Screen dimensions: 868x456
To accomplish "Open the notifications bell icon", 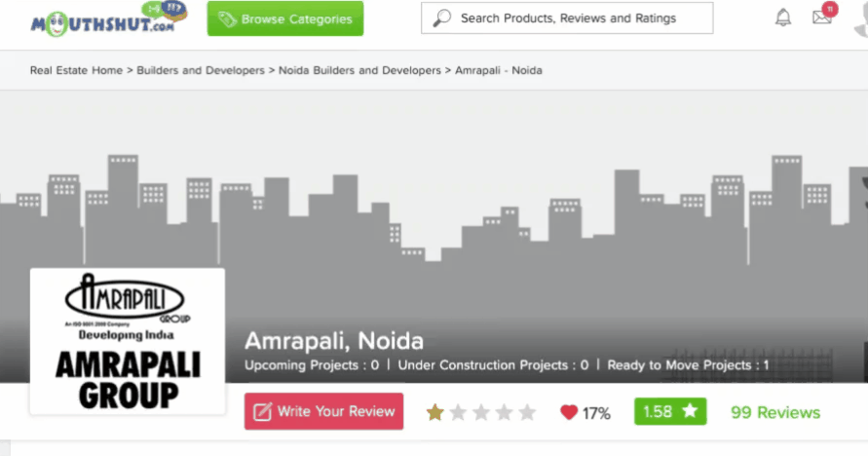I will 782,18.
